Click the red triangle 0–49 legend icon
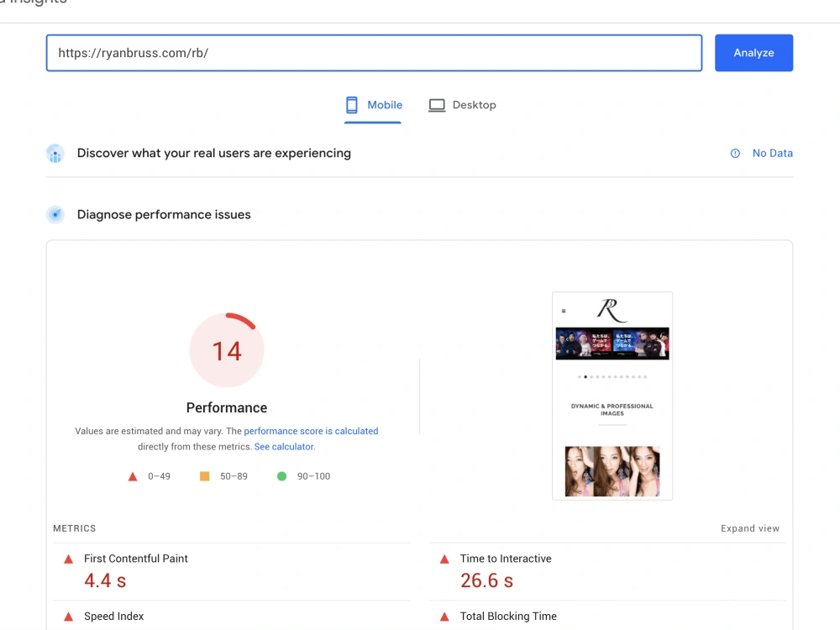 pos(133,476)
